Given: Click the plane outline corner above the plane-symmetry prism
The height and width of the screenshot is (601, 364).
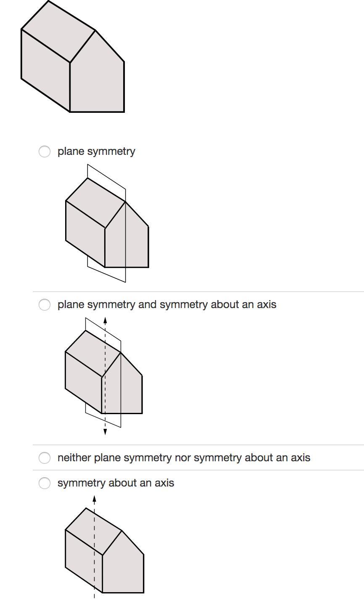Looking at the screenshot, I should (88, 165).
